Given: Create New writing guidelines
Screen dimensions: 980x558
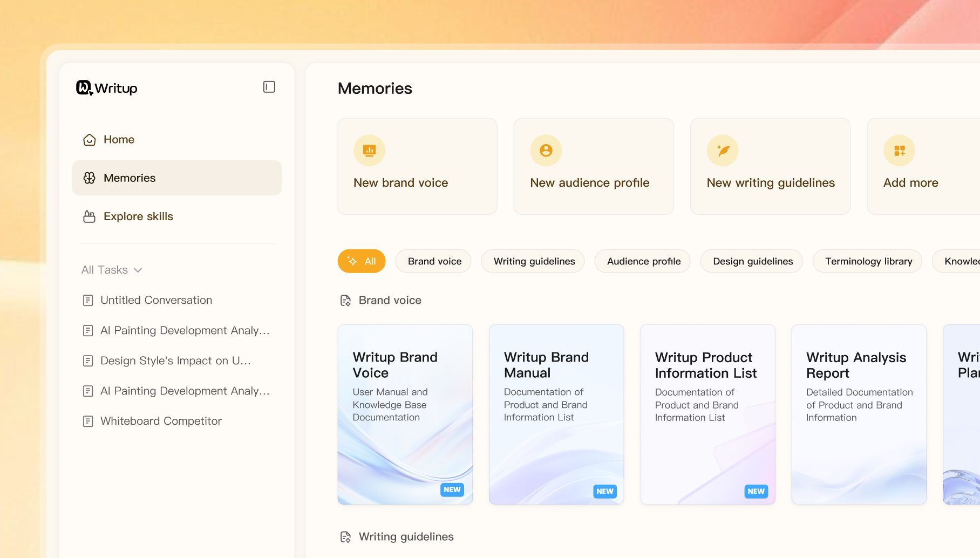Looking at the screenshot, I should click(771, 166).
